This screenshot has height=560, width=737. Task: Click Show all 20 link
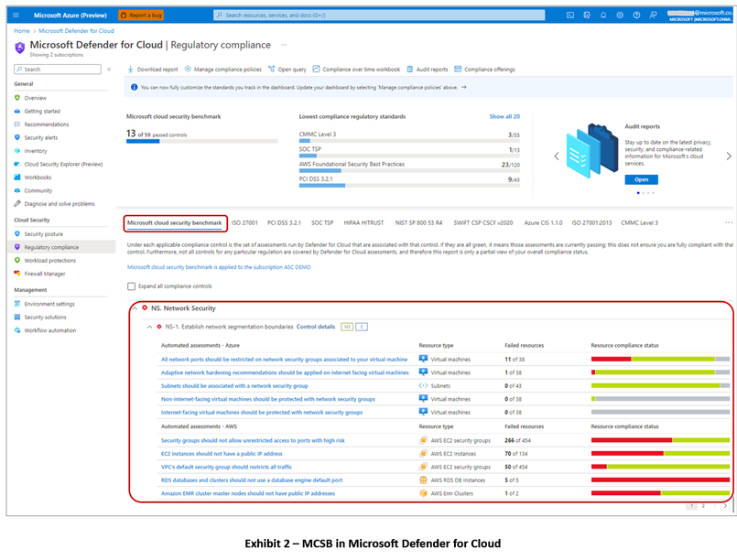point(504,116)
